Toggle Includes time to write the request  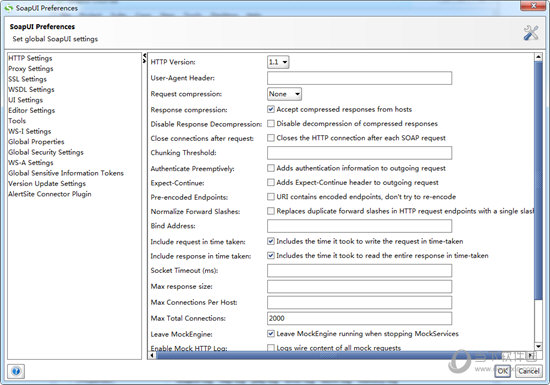click(x=271, y=241)
